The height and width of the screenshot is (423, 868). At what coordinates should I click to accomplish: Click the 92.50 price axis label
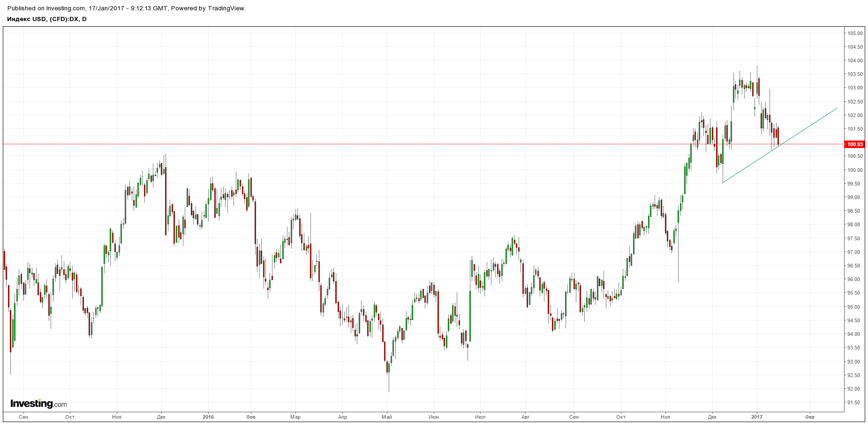coord(853,375)
